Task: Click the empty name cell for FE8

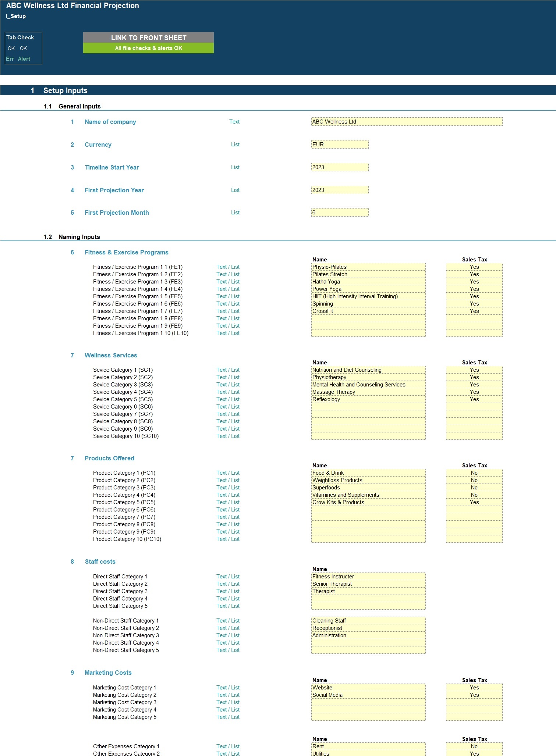Action: [x=368, y=318]
